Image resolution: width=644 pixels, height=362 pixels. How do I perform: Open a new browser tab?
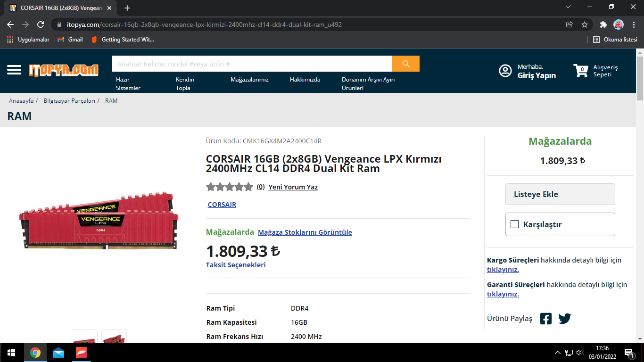tap(127, 8)
